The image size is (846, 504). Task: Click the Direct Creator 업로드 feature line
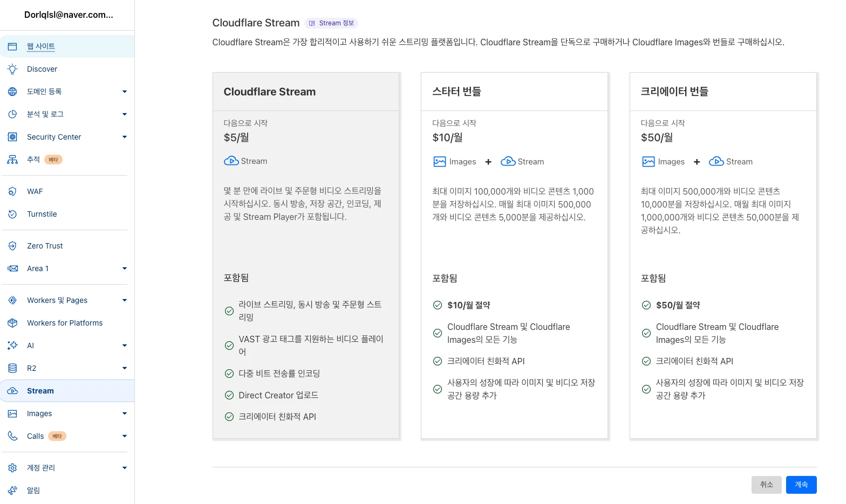pyautogui.click(x=278, y=395)
